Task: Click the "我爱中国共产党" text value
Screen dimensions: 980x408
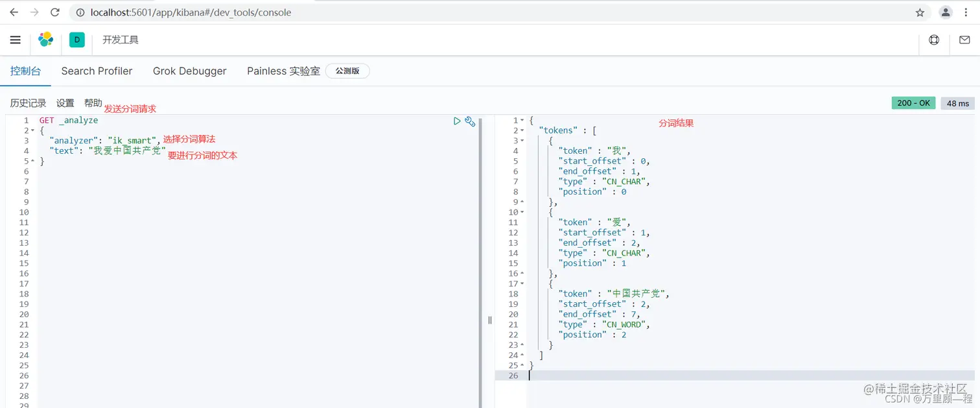Action: point(126,150)
